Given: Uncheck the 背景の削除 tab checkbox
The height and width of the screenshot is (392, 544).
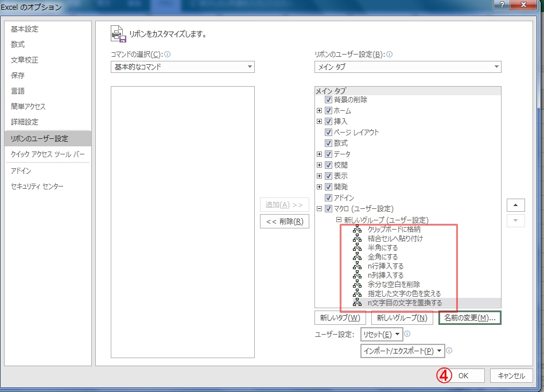Looking at the screenshot, I should (x=328, y=99).
